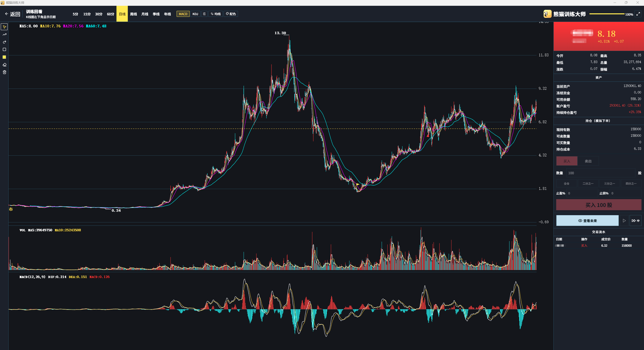This screenshot has height=350, width=644.
Task: Select the 60分 timeframe tab
Action: click(x=110, y=14)
